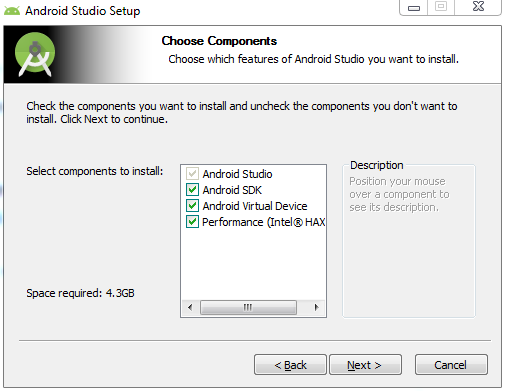Image resolution: width=505 pixels, height=391 pixels.
Task: Minimize the Android Studio Setup window
Action: point(414,7)
